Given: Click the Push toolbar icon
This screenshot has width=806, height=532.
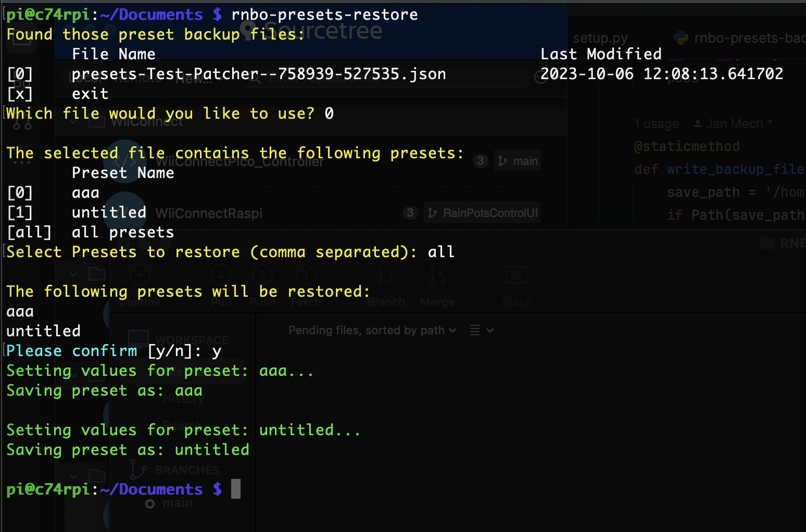Looking at the screenshot, I should click(x=262, y=275).
